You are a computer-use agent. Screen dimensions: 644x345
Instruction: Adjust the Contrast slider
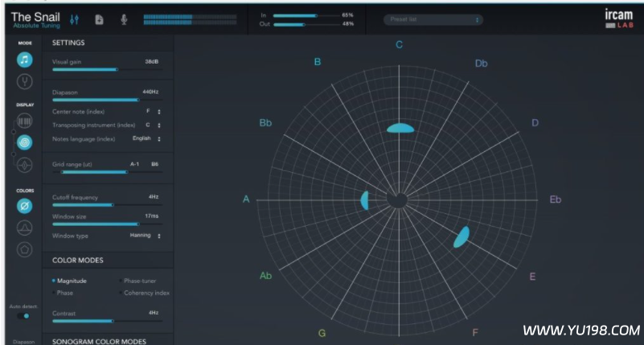(107, 321)
